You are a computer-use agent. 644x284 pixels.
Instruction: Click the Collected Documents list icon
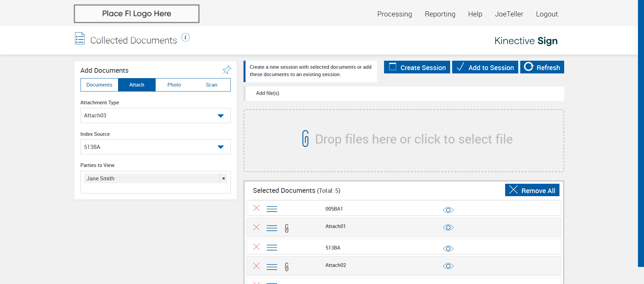80,39
